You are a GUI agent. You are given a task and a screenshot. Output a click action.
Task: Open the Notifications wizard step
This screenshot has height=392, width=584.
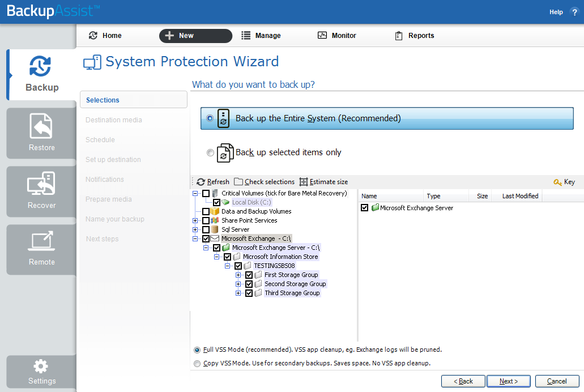[105, 179]
